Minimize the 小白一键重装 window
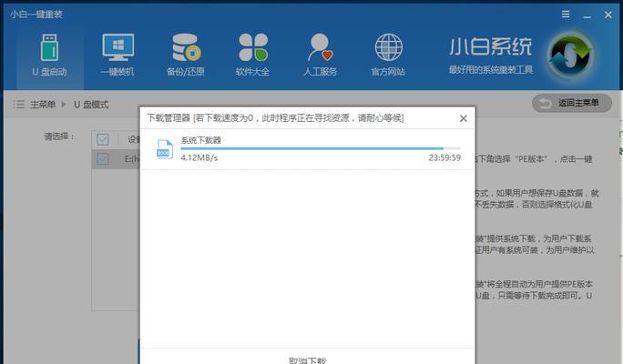Screen dimensions: 623x364 click(587, 15)
